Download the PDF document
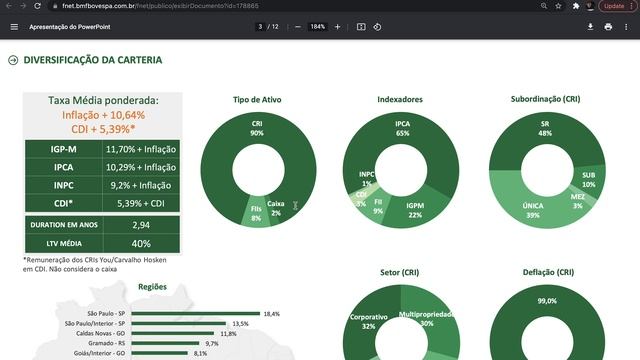The height and width of the screenshot is (360, 640). (x=590, y=27)
